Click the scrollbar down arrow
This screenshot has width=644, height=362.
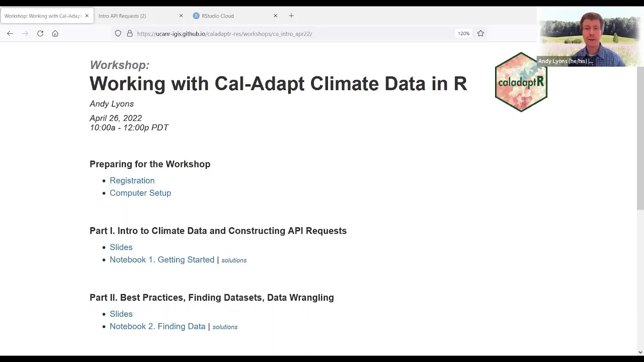[640, 352]
